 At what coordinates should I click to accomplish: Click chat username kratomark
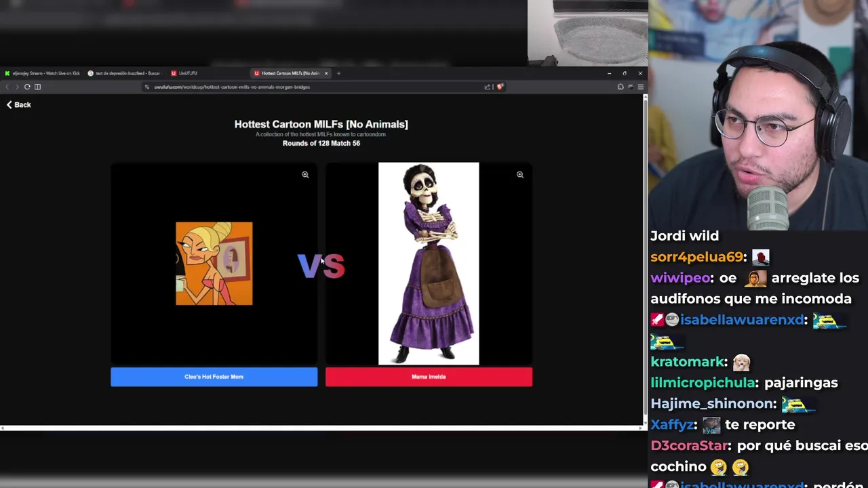click(x=688, y=362)
